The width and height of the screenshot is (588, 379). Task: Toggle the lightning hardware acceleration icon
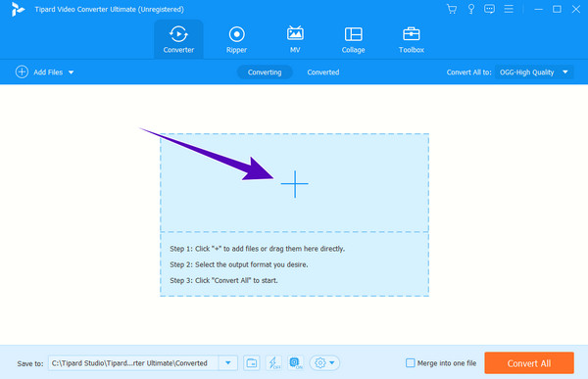[273, 363]
